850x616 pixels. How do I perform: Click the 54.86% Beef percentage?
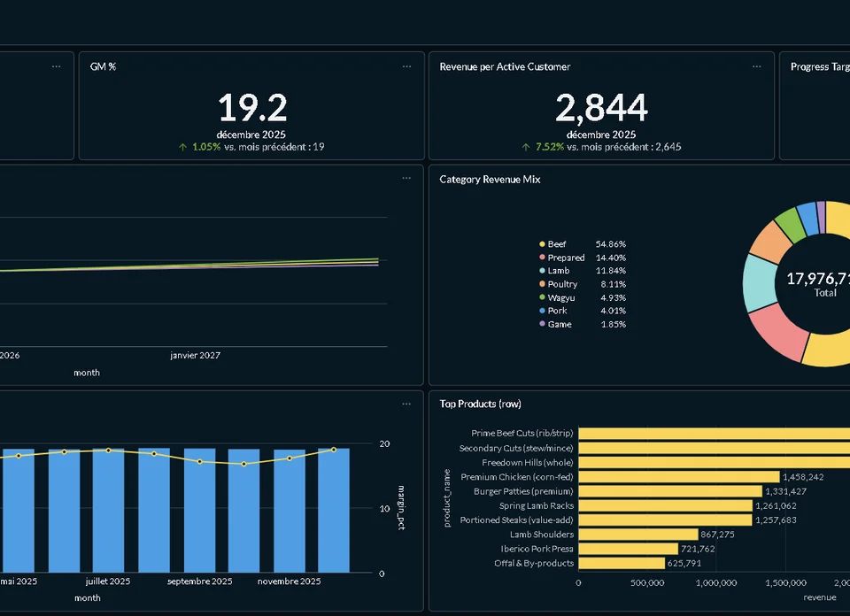610,244
